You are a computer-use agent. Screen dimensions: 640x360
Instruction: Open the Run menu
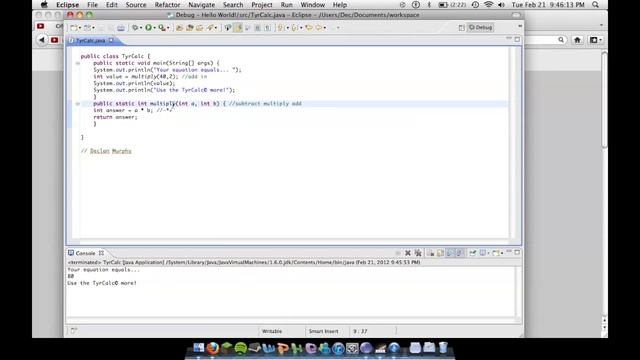(287, 5)
